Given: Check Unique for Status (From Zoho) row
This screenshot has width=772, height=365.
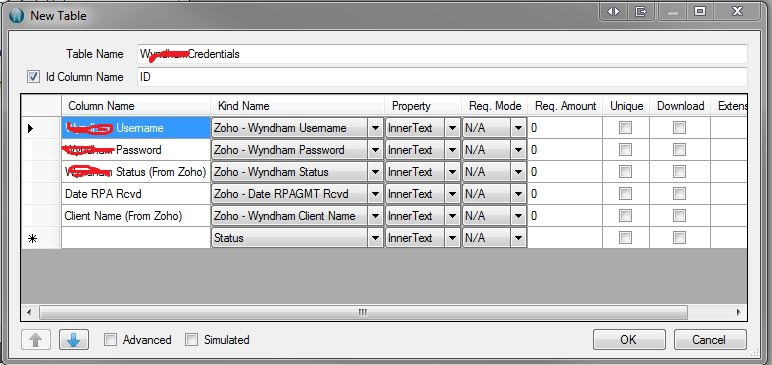Looking at the screenshot, I should coord(625,172).
